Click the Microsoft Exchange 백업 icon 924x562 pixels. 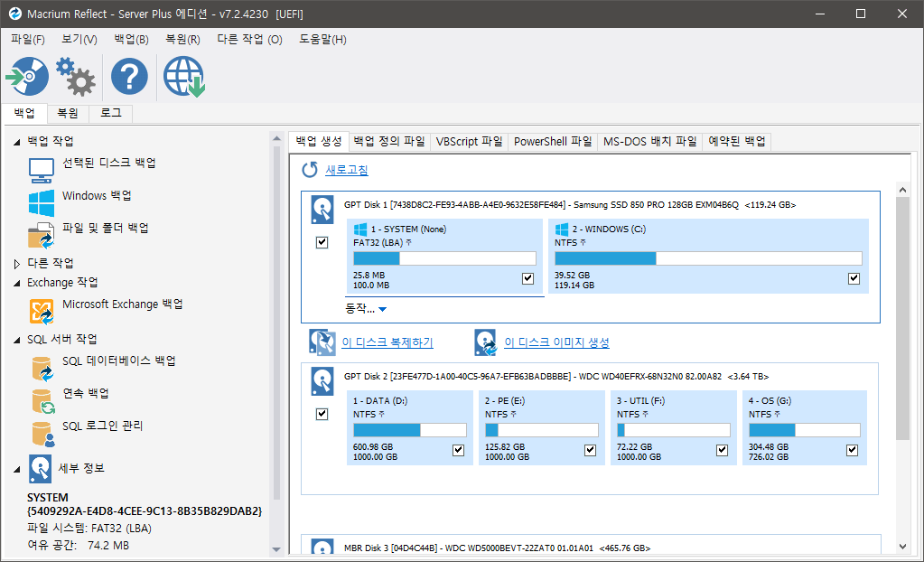click(42, 312)
